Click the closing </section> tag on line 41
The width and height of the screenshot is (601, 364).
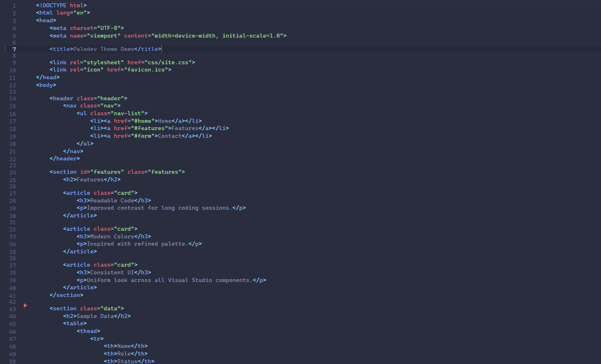[66, 295]
